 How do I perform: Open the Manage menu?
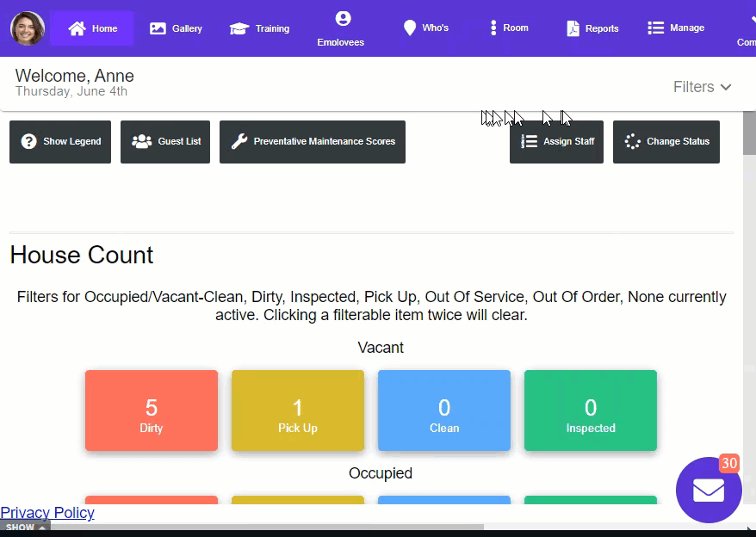click(676, 28)
